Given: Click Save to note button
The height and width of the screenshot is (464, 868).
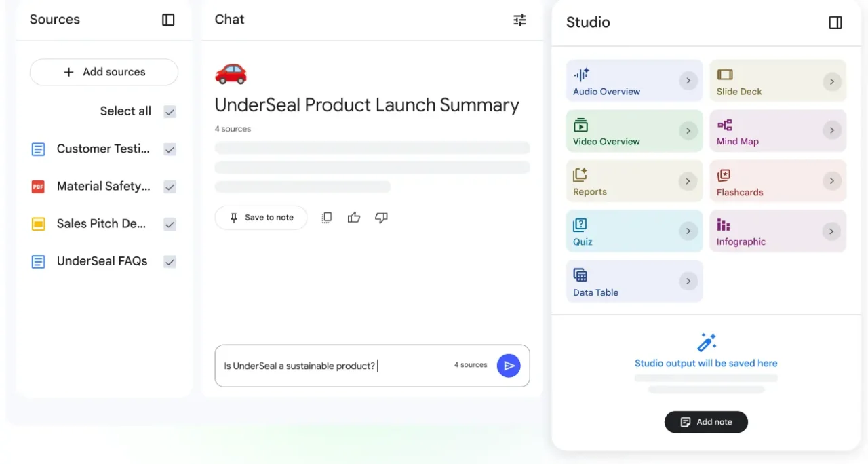Looking at the screenshot, I should coord(261,218).
